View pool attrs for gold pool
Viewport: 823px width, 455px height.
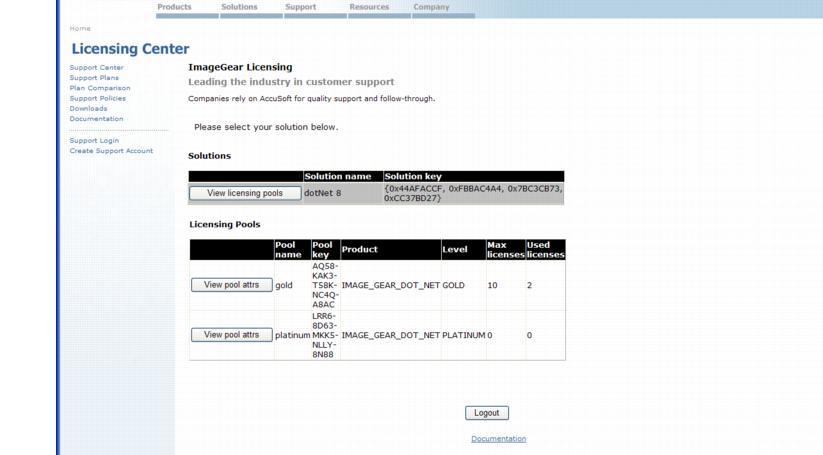(231, 285)
